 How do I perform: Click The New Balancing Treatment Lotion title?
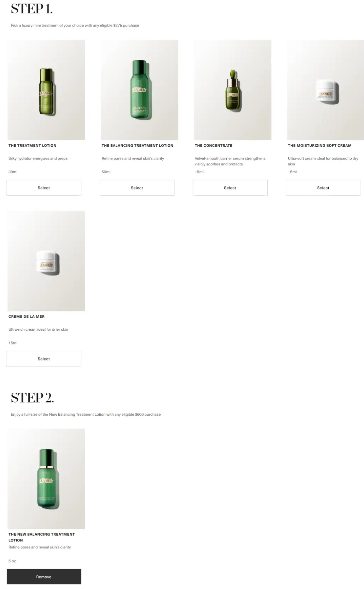(42, 537)
